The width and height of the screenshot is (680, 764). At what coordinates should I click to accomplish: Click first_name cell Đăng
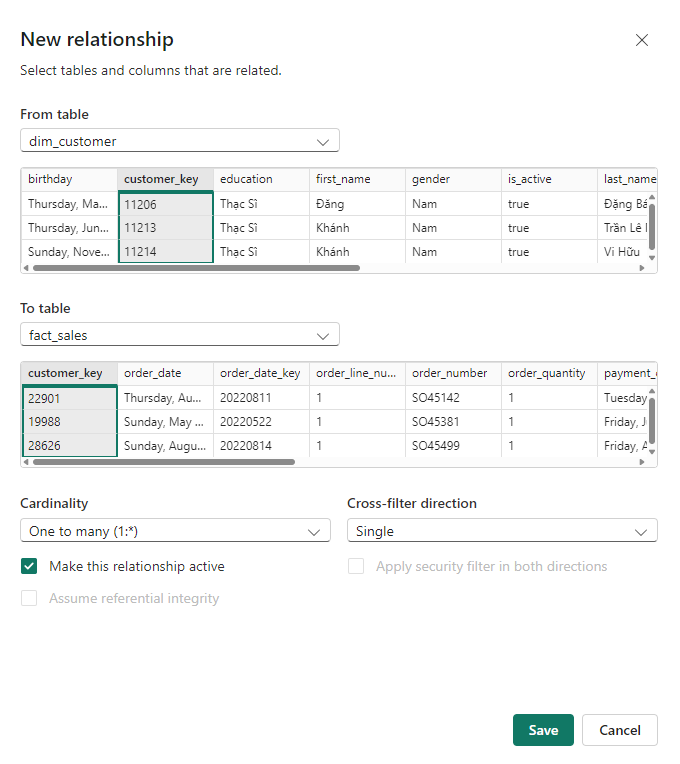(357, 204)
